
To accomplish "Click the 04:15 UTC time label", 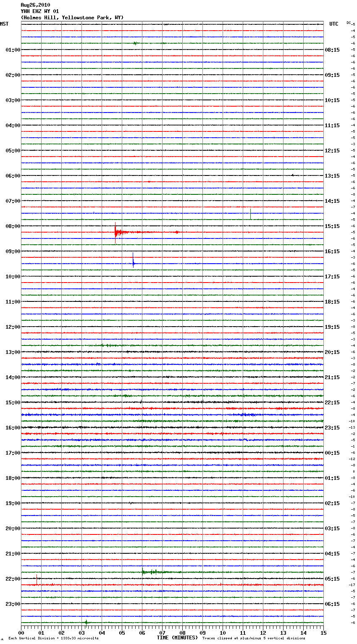I will point(332,554).
